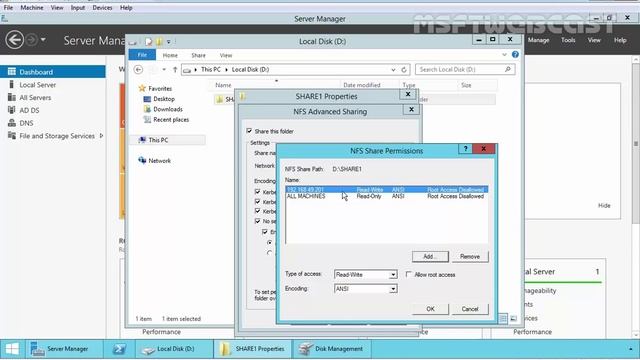
Task: Open Server Manager Tools menu
Action: (x=568, y=40)
